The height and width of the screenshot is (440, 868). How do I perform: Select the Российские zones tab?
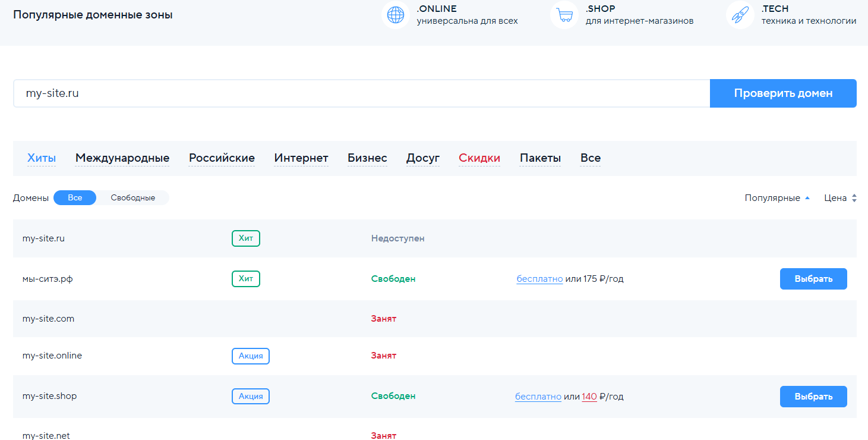(x=222, y=158)
